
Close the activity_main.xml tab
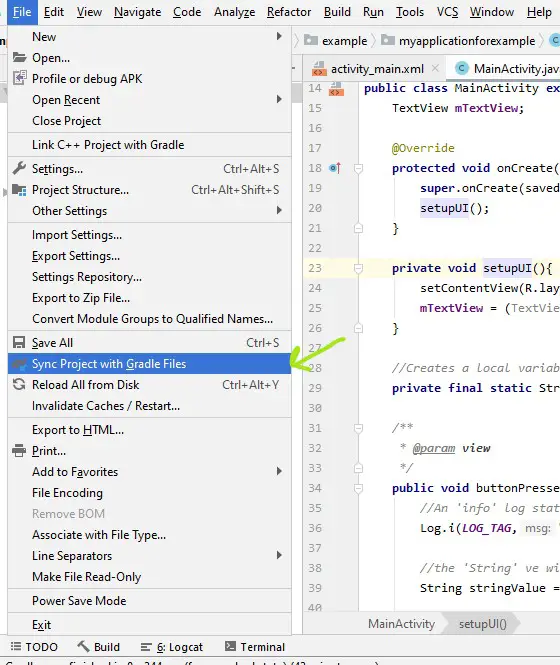point(435,68)
